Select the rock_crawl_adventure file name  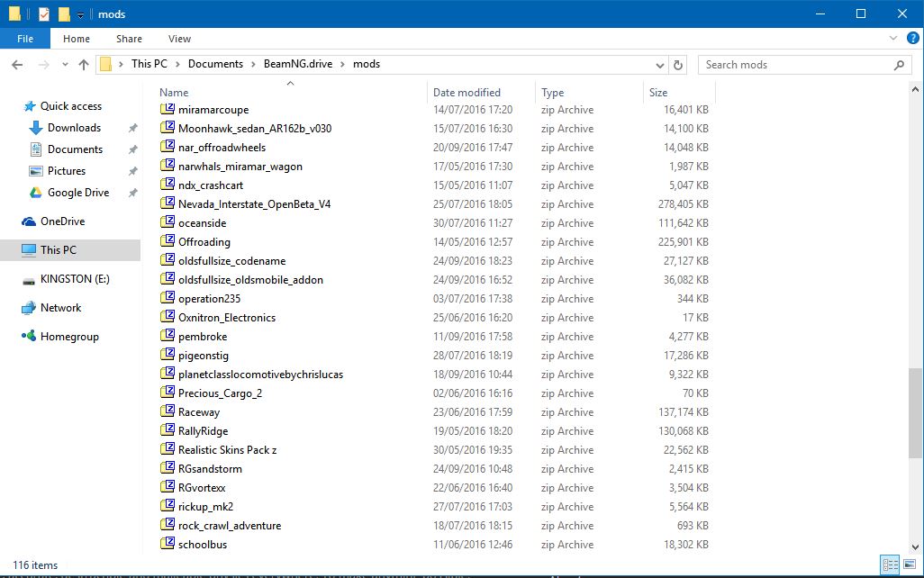[230, 526]
